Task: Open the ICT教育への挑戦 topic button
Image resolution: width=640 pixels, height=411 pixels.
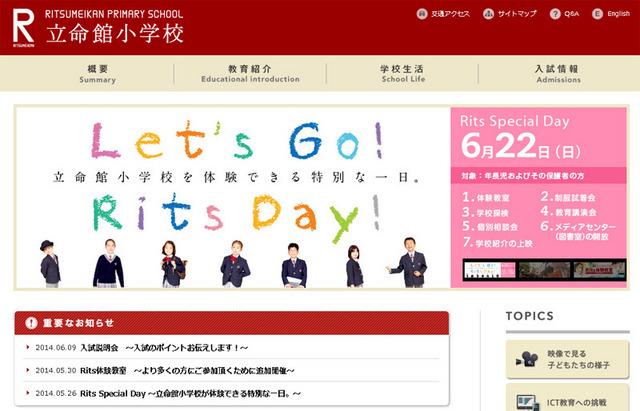Action: pos(567,398)
